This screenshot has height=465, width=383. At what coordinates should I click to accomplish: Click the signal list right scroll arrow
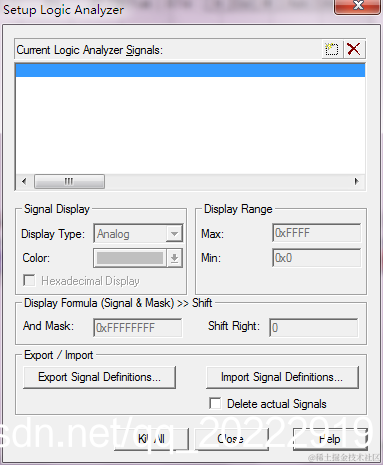(357, 181)
